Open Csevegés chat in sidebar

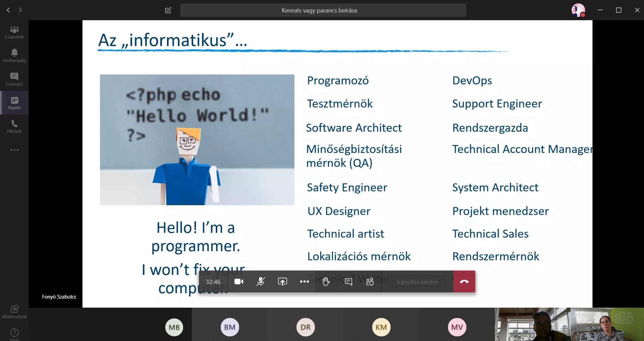14,79
